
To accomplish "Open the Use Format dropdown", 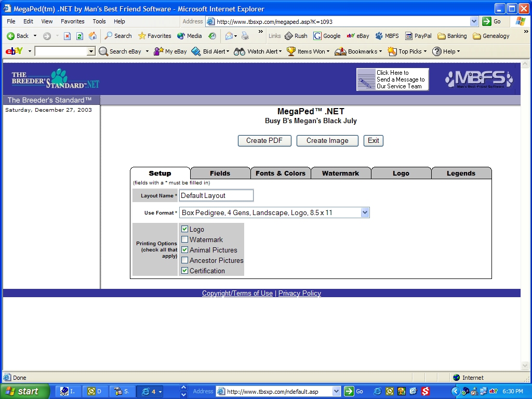I will (365, 212).
